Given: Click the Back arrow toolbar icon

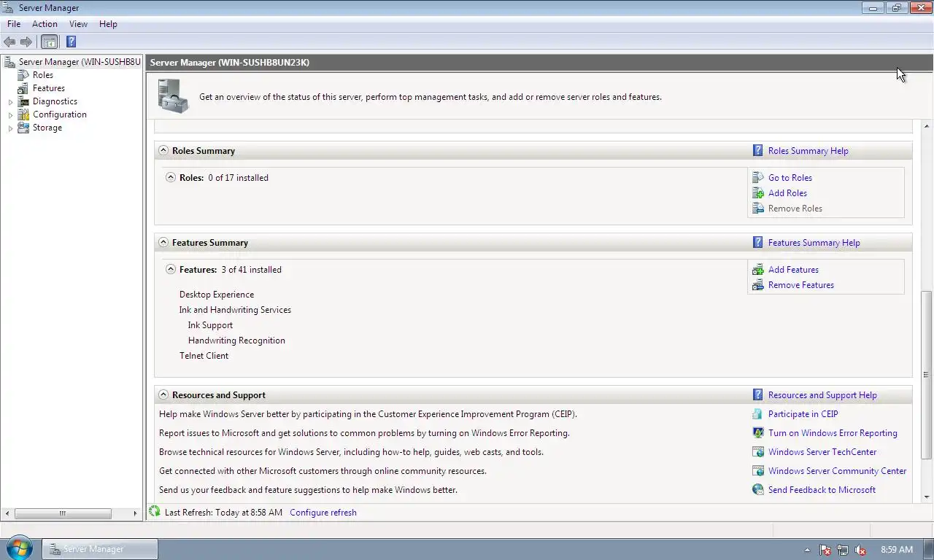Looking at the screenshot, I should tap(9, 42).
